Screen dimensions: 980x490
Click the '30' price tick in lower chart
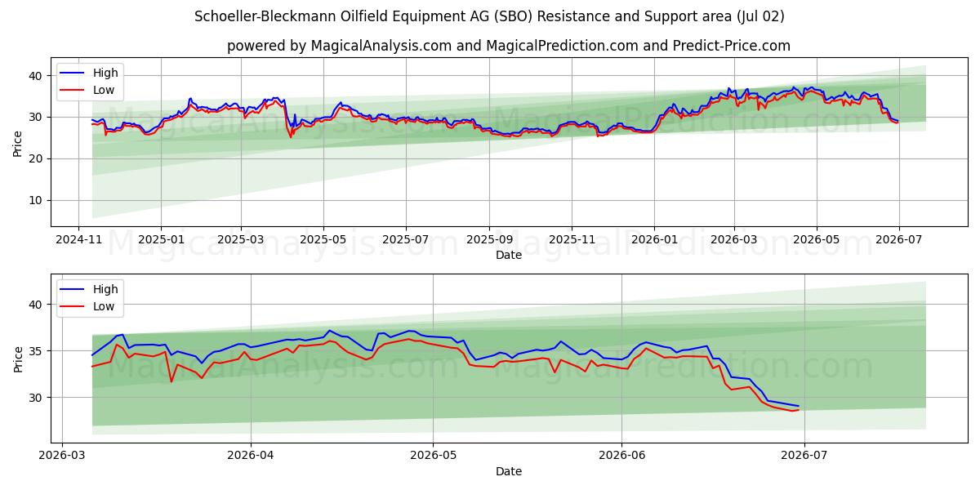point(38,398)
